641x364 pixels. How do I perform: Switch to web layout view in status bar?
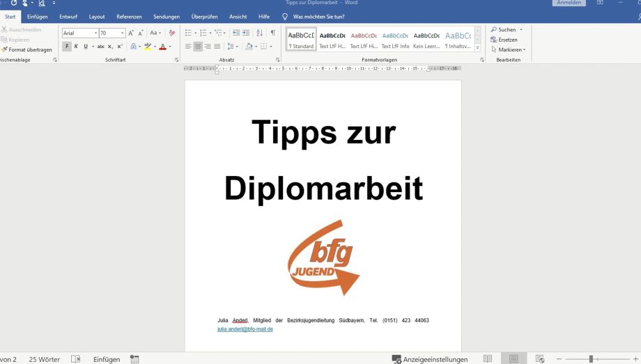pos(539,358)
